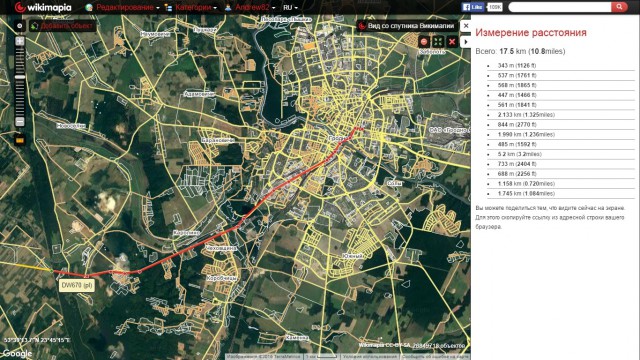Click the red search magnifier button

[619, 7]
